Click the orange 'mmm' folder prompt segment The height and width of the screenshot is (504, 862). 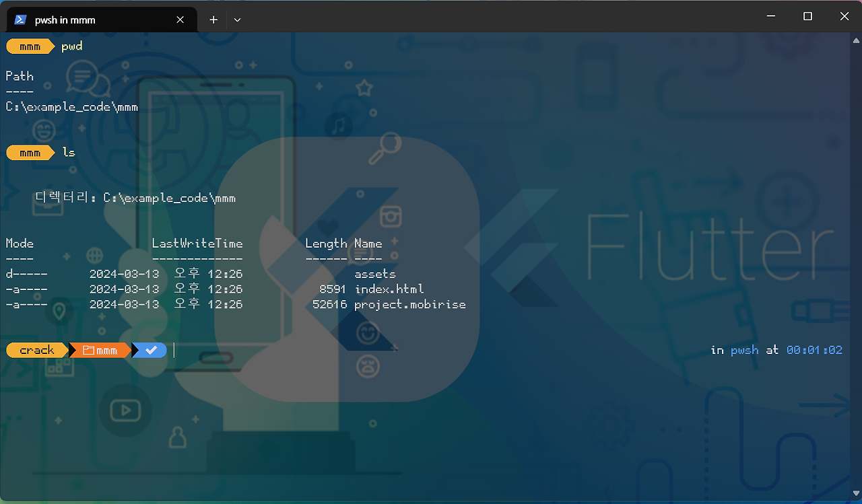[x=101, y=350]
